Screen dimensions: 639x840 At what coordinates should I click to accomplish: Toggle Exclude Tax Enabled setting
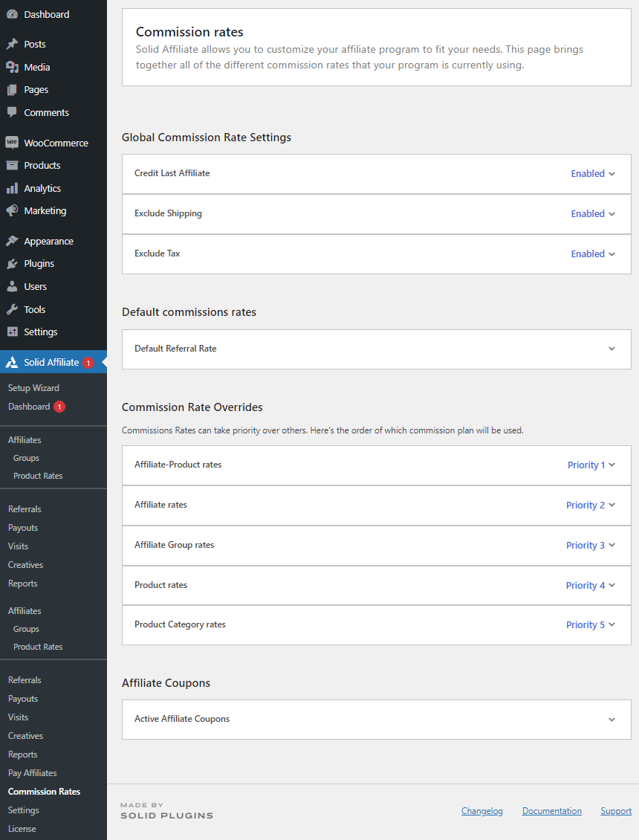(x=593, y=254)
